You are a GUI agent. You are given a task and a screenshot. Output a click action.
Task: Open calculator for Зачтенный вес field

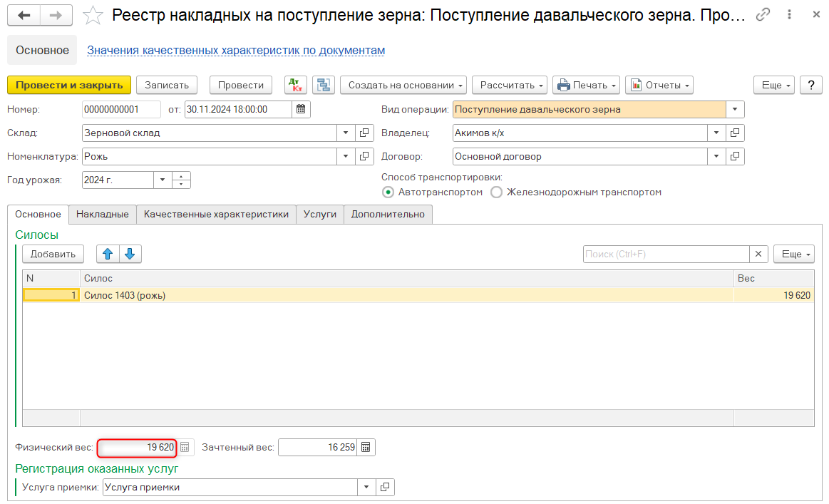click(366, 448)
